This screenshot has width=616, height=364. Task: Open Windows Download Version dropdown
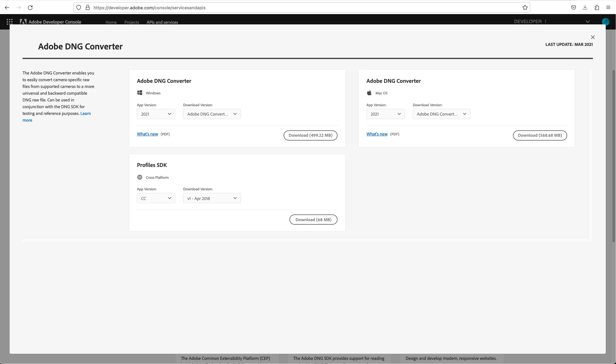tap(212, 114)
